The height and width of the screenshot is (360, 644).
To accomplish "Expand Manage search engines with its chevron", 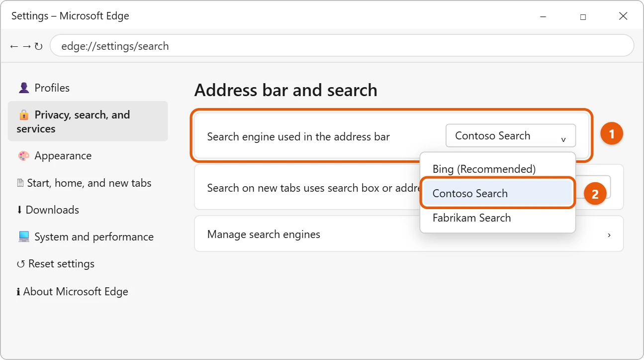I will (x=609, y=235).
